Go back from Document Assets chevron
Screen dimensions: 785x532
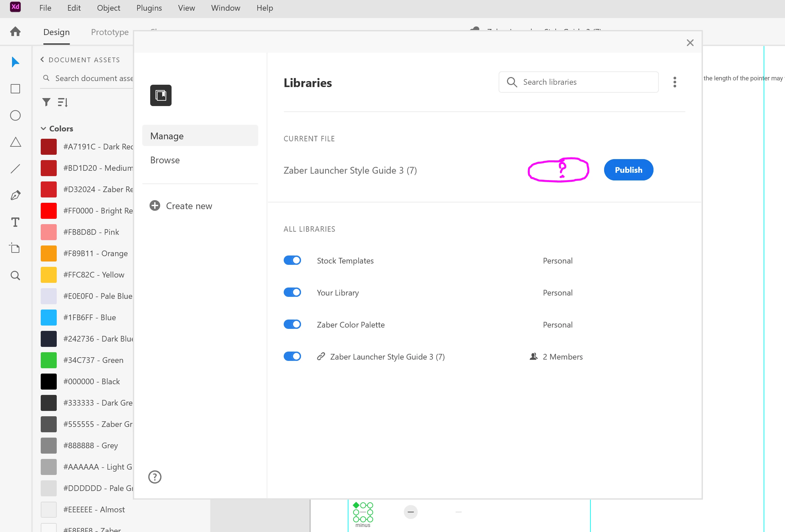pos(42,59)
